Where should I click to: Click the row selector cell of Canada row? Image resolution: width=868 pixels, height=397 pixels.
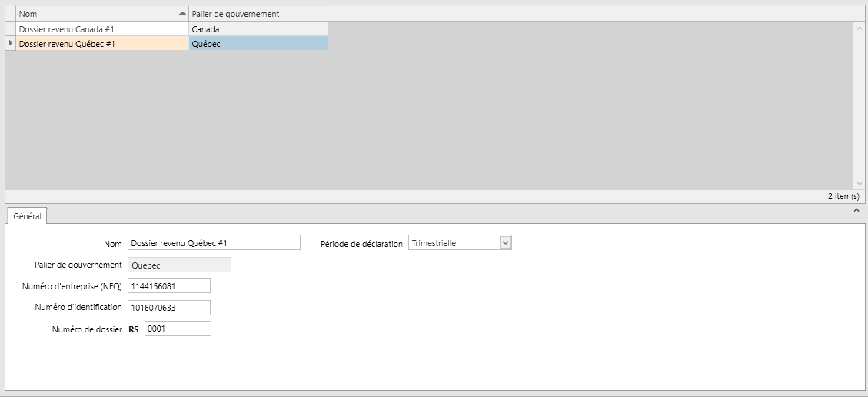(11, 29)
